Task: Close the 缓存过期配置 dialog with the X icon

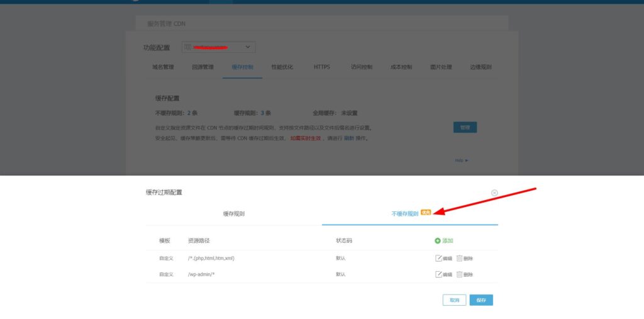Action: [494, 193]
